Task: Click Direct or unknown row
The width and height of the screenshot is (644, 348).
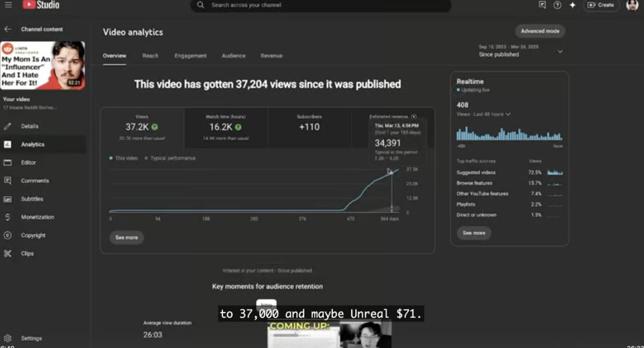Action: click(x=509, y=215)
